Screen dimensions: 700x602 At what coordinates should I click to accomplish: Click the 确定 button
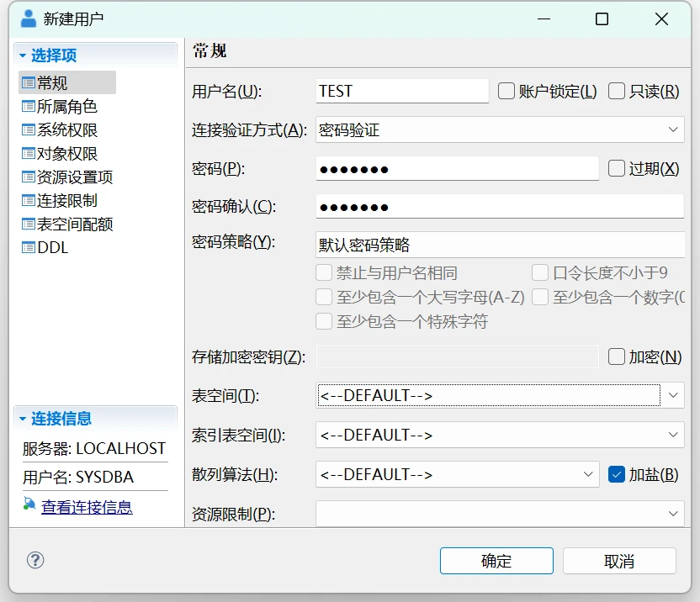coord(496,561)
